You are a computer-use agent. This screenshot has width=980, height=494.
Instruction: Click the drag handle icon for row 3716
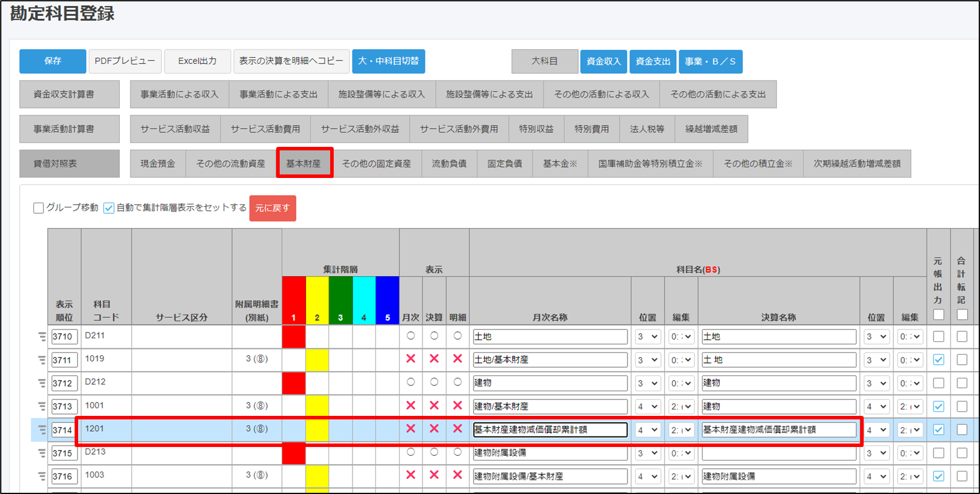coord(42,476)
